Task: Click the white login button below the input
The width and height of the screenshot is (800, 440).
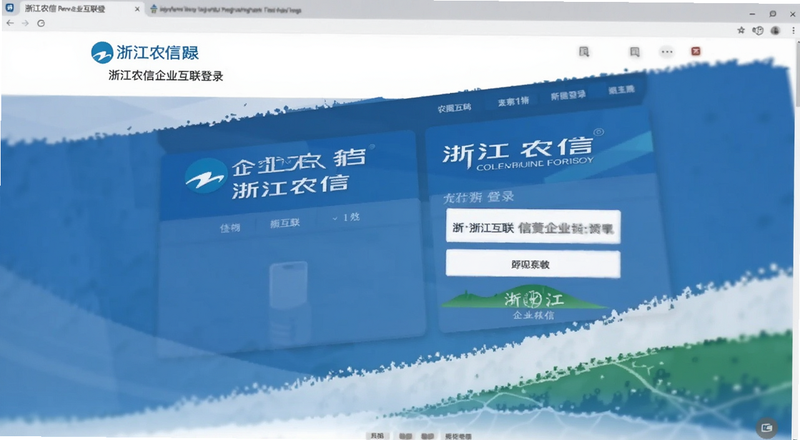Action: (533, 264)
